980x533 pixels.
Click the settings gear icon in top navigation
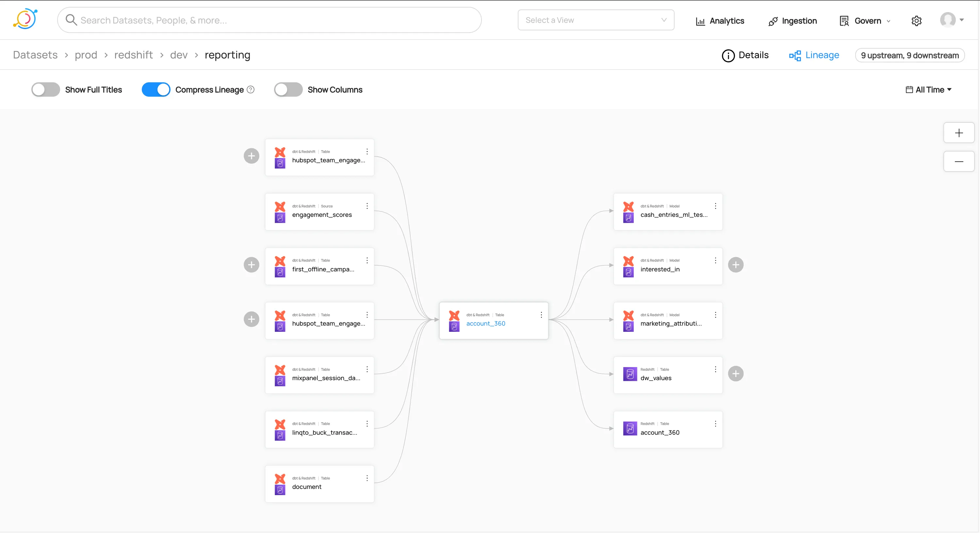click(x=916, y=20)
